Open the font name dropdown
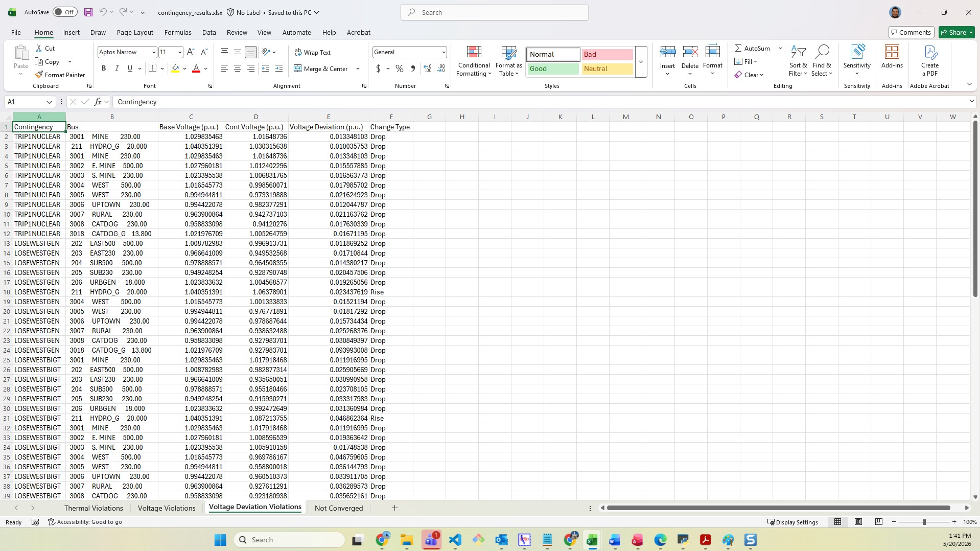This screenshot has width=980, height=551. (153, 52)
